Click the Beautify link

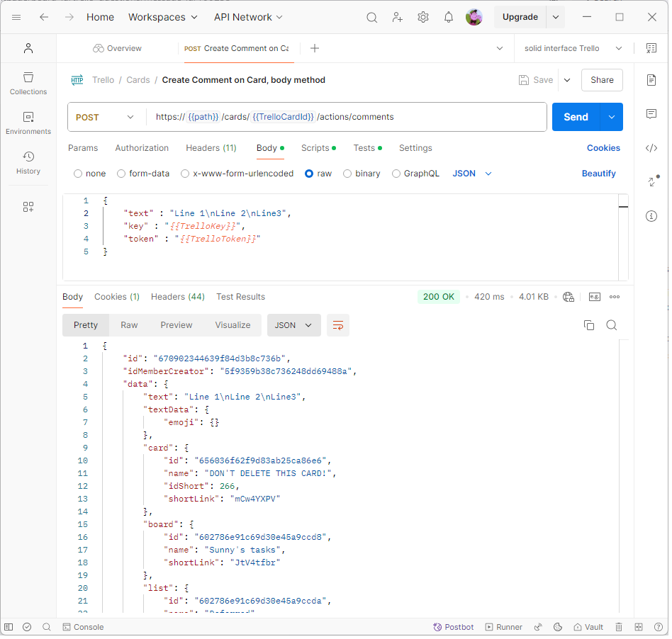pyautogui.click(x=598, y=174)
